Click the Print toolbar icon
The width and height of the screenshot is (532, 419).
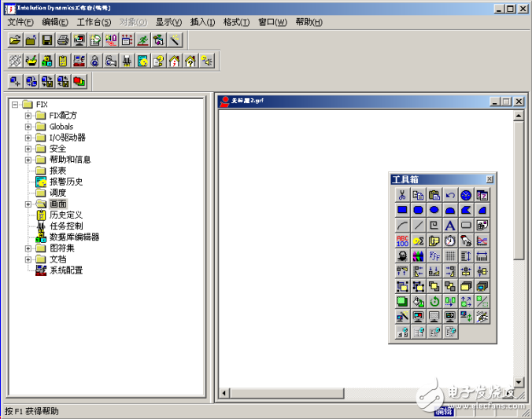click(x=63, y=39)
